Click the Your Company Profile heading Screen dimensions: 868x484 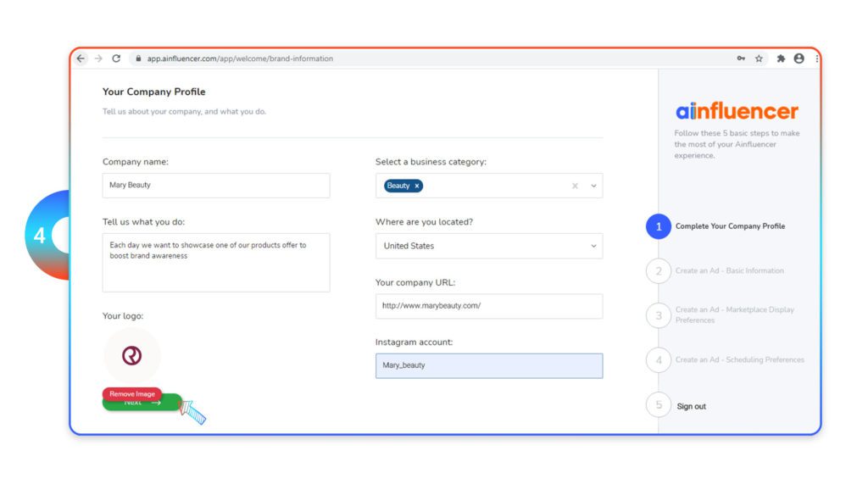tap(154, 92)
